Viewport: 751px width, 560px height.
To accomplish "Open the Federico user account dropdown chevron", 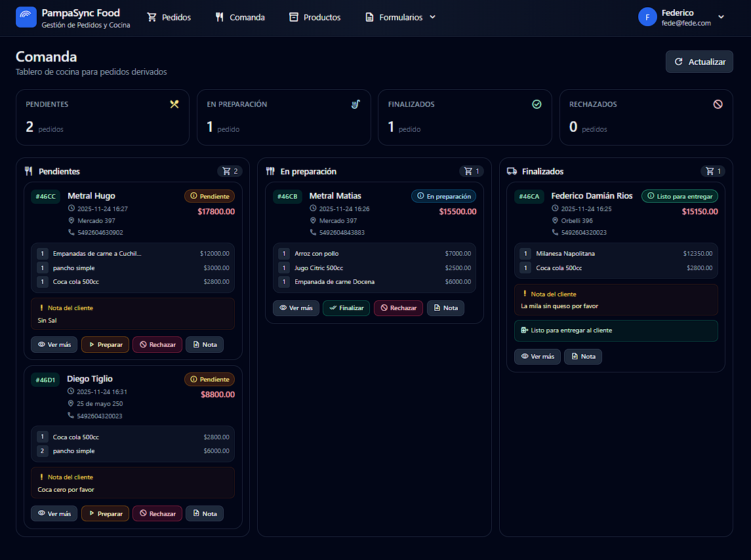I will pos(721,17).
